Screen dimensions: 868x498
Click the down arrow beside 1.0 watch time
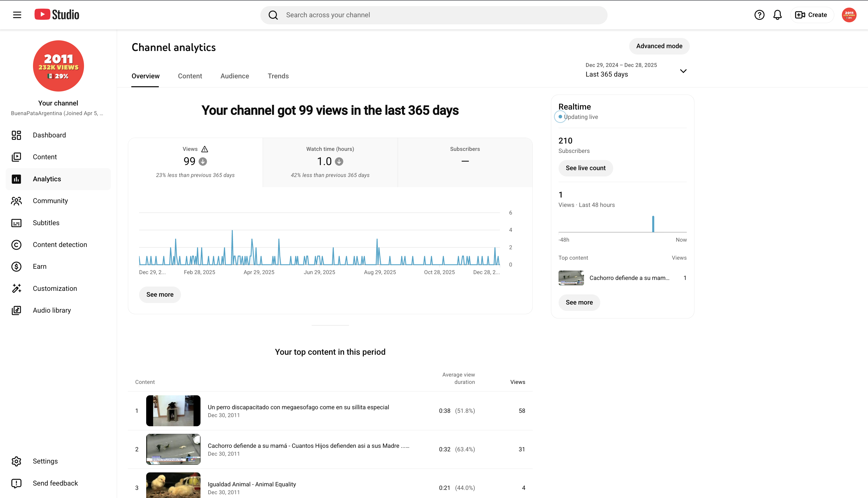point(339,162)
